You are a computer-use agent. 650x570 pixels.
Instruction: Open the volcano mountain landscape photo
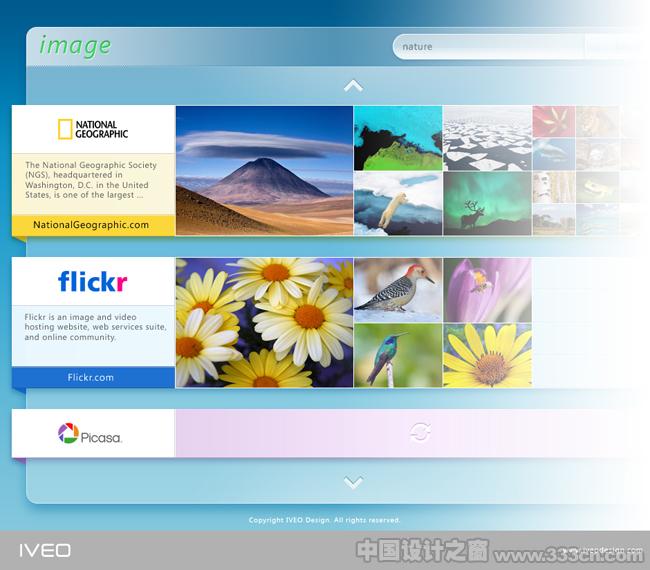[x=264, y=170]
